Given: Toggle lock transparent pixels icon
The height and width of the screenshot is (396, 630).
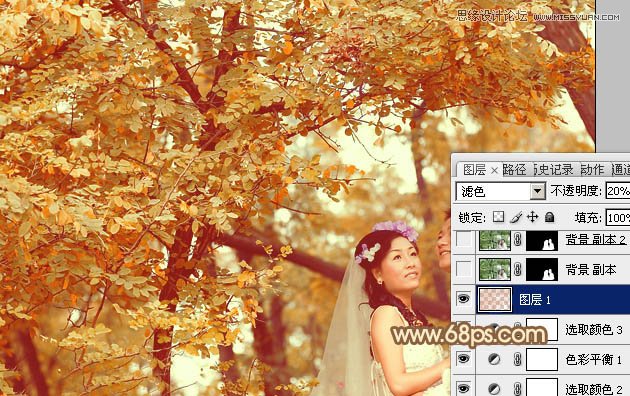Looking at the screenshot, I should click(x=499, y=217).
